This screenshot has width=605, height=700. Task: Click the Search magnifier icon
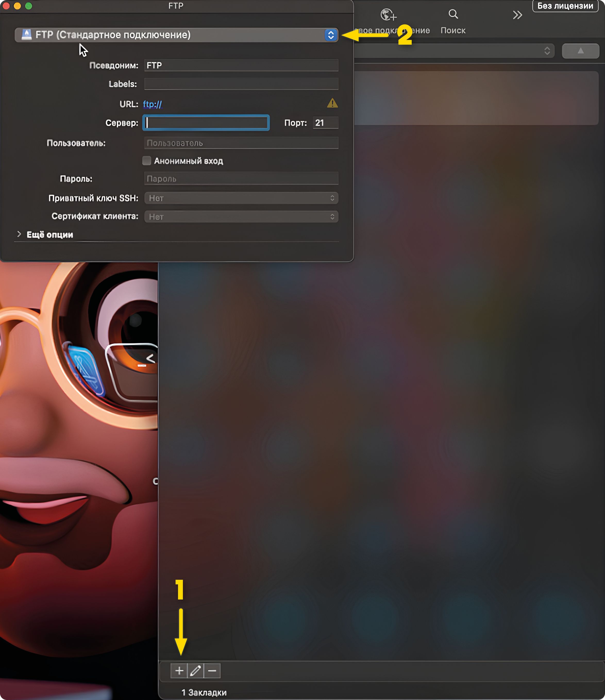pyautogui.click(x=453, y=14)
